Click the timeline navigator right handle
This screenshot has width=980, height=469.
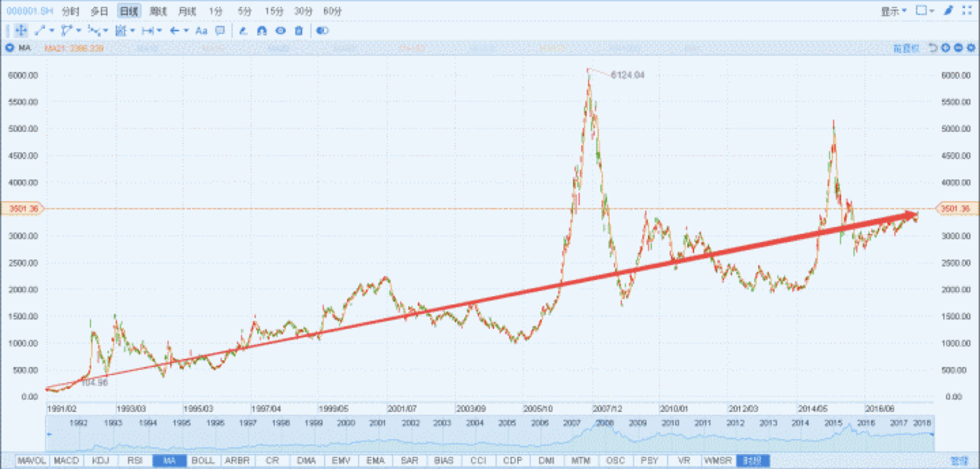coord(931,434)
